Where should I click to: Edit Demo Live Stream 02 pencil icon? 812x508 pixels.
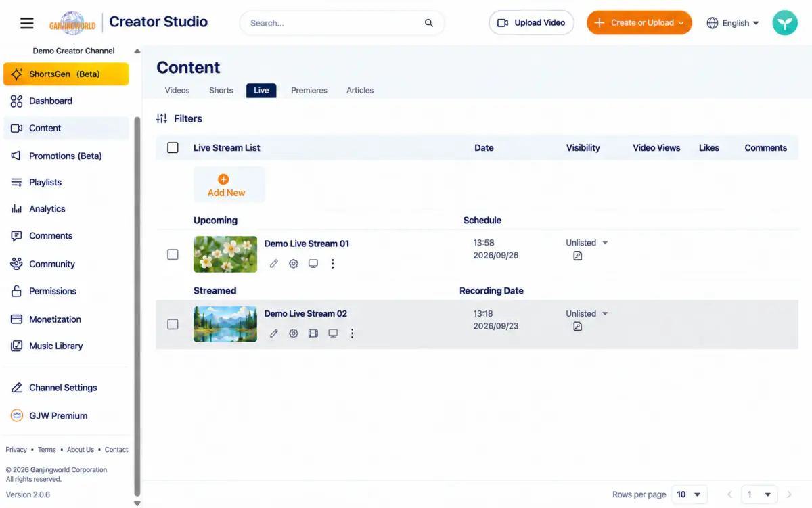[274, 333]
